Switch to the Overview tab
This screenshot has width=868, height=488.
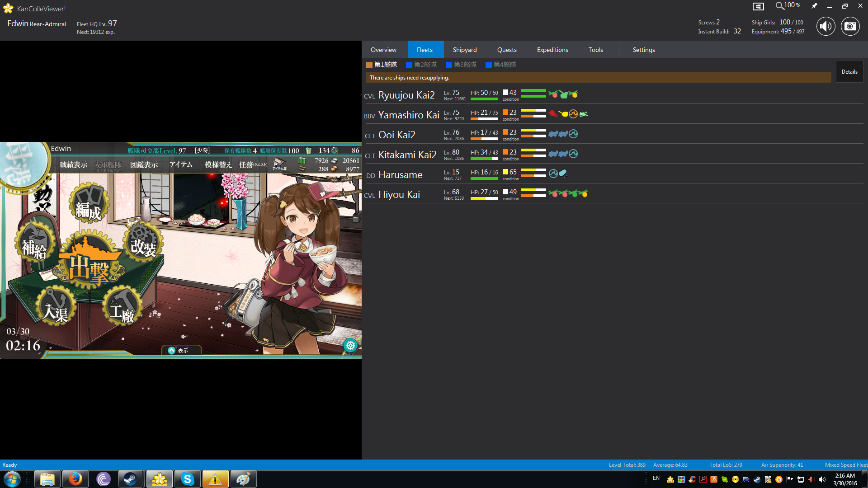point(383,50)
